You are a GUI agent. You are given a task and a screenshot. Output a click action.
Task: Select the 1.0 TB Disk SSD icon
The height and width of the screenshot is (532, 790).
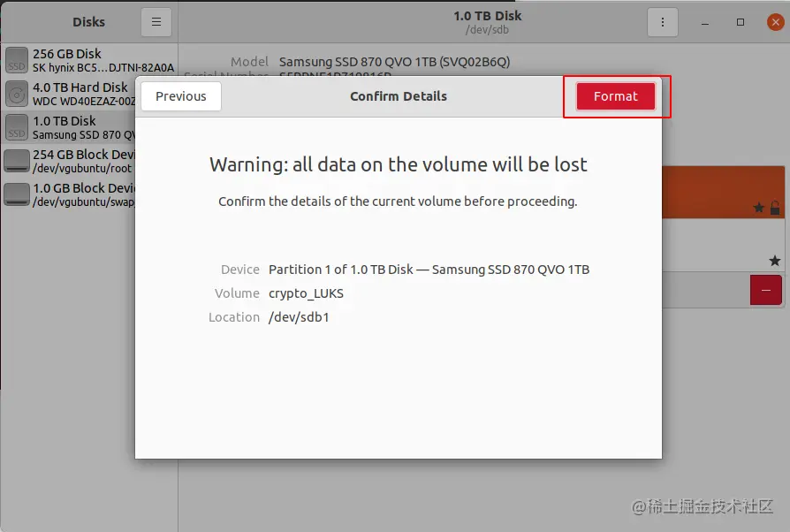(17, 127)
